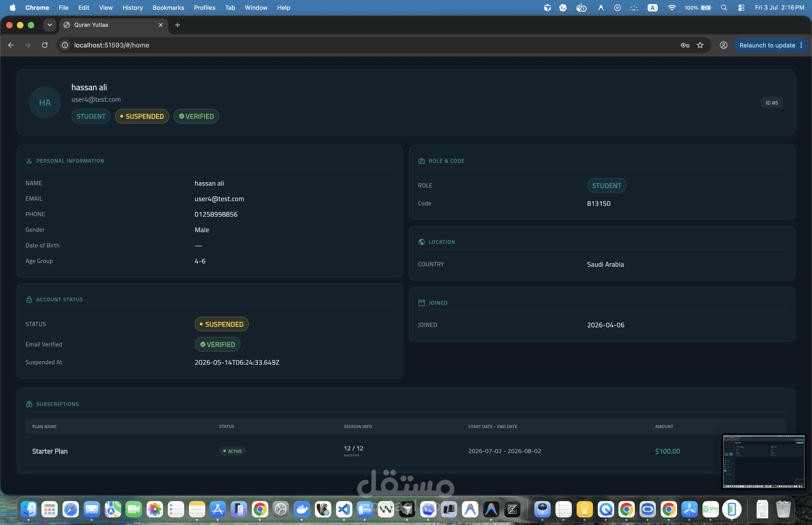Click the STUDENT badge under the header email
The width and height of the screenshot is (812, 525).
[91, 116]
